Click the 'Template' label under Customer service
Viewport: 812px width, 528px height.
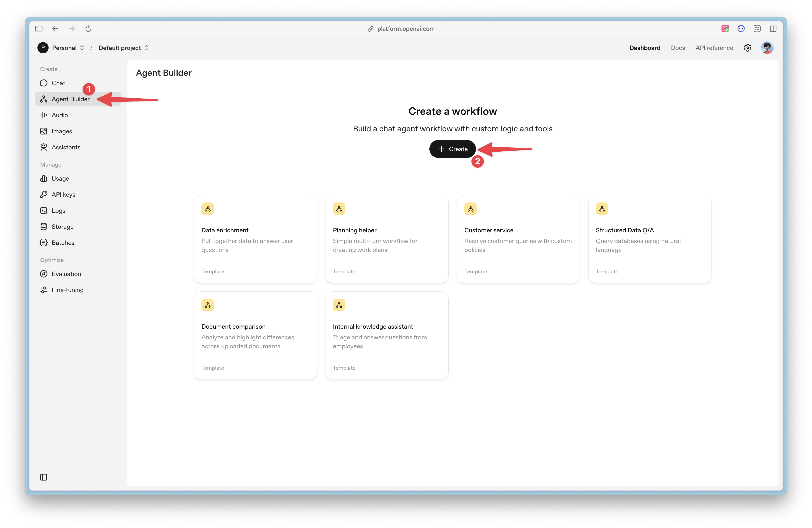(475, 271)
